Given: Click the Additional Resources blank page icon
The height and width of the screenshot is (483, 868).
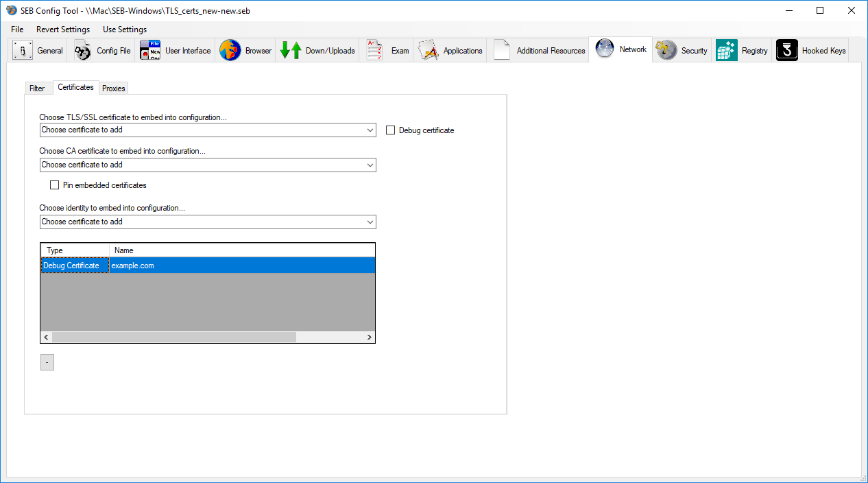Looking at the screenshot, I should pyautogui.click(x=502, y=51).
